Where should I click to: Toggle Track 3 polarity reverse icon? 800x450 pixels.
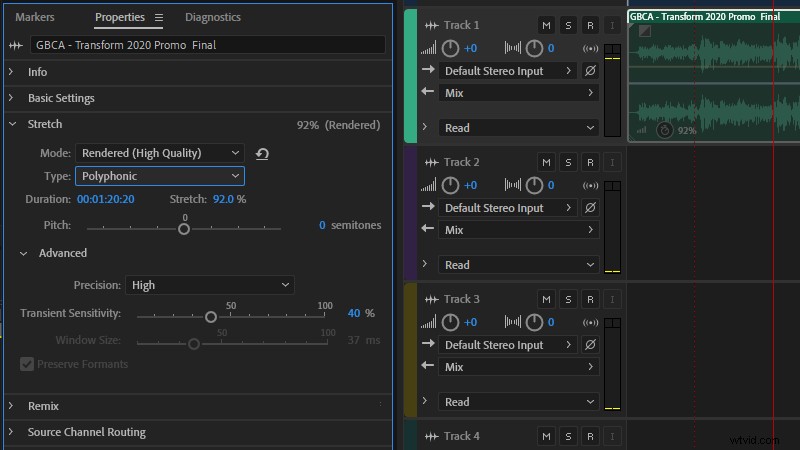click(590, 345)
